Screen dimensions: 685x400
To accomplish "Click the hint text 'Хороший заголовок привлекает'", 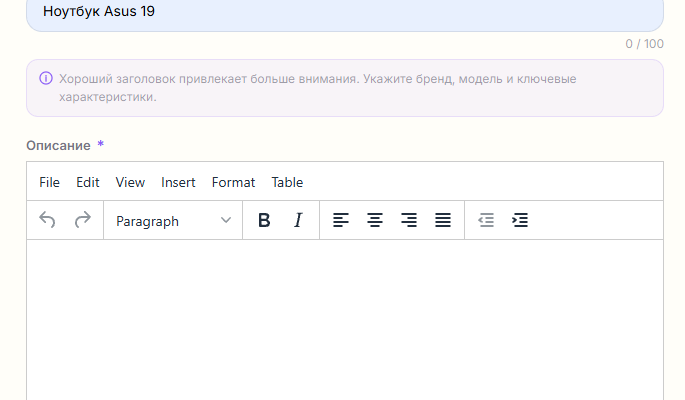I will click(x=155, y=79).
